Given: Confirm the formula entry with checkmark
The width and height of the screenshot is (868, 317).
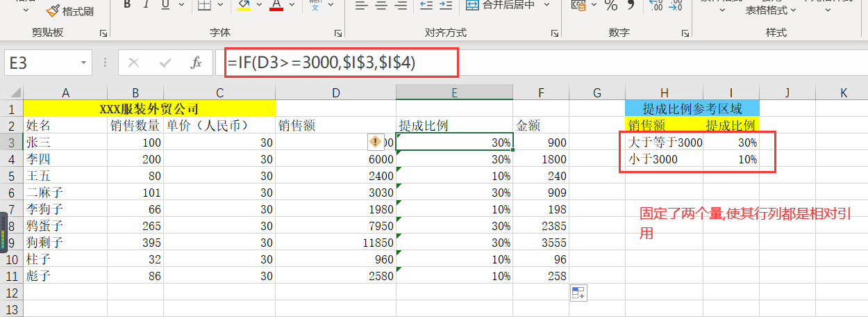Looking at the screenshot, I should pos(165,63).
